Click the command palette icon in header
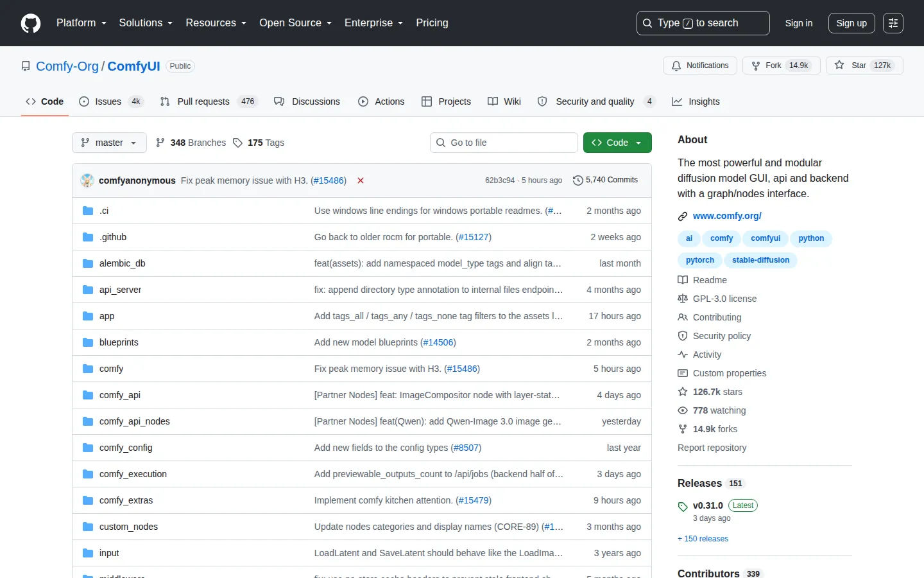 [893, 23]
